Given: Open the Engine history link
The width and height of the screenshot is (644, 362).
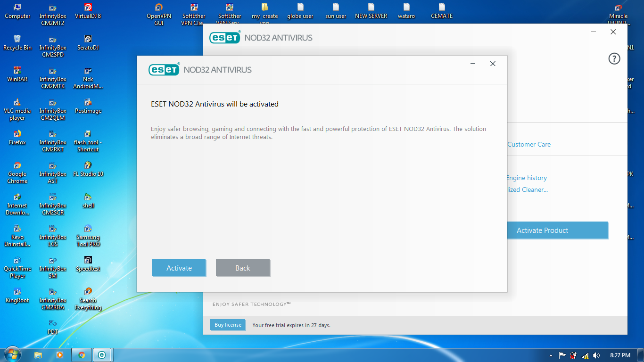Looking at the screenshot, I should click(x=527, y=178).
